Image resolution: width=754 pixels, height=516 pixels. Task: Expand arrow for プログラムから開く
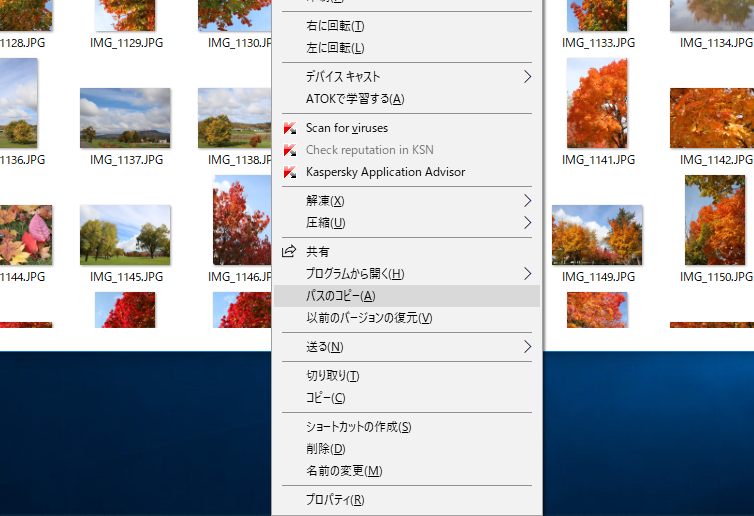tap(528, 274)
